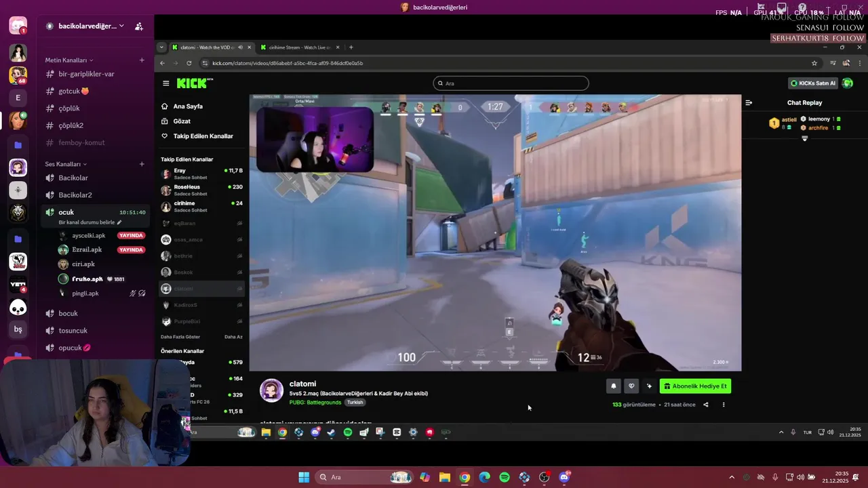Open cirihime followed channel in sidebar
This screenshot has height=488, width=868.
pyautogui.click(x=202, y=206)
